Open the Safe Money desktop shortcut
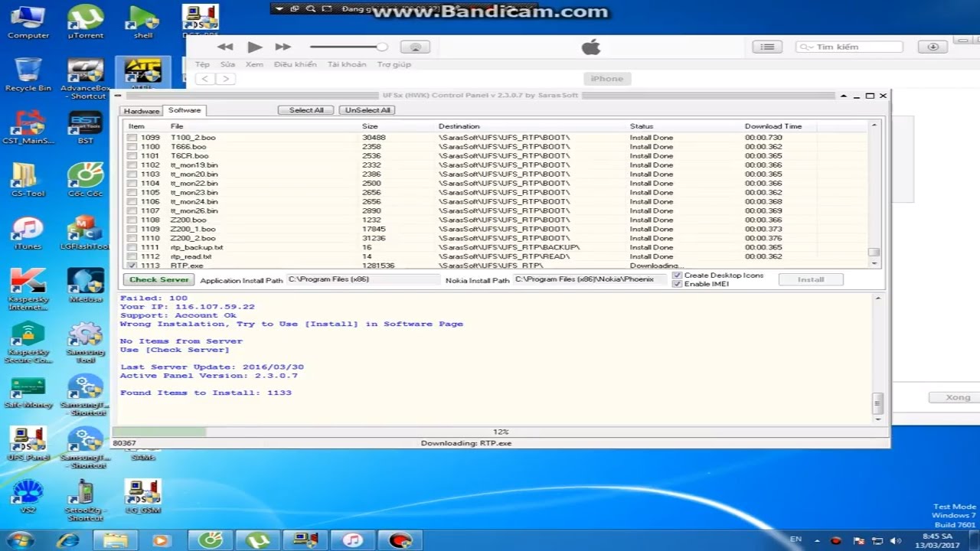The height and width of the screenshot is (551, 980). pos(28,391)
